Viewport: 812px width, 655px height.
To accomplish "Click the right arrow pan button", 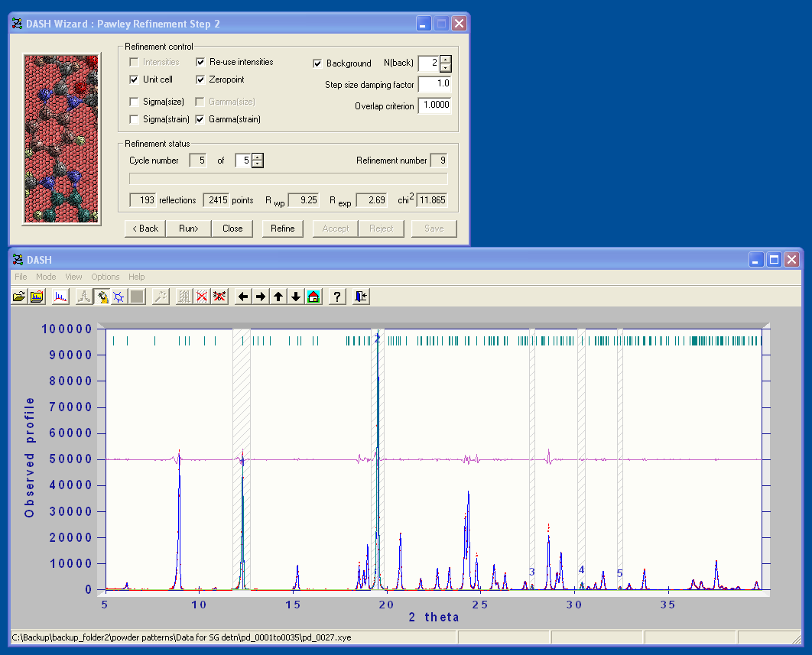I will click(261, 297).
